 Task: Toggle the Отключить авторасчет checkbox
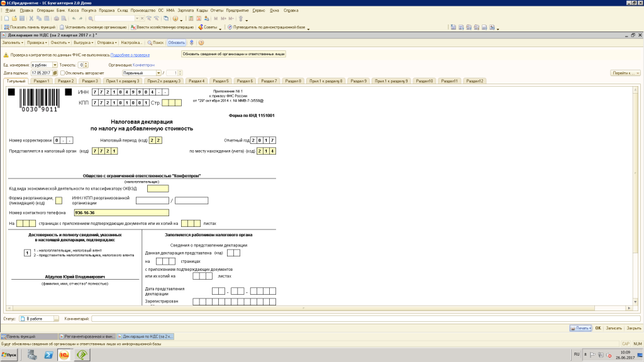[x=62, y=73]
